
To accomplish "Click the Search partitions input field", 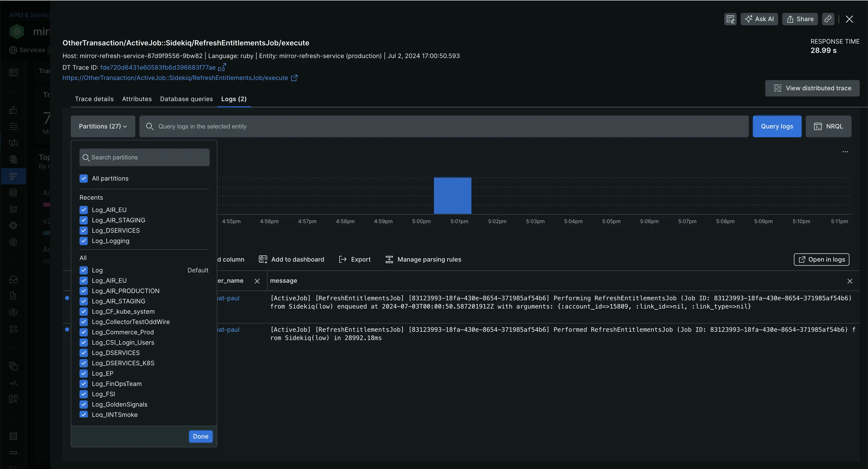I will (x=144, y=157).
